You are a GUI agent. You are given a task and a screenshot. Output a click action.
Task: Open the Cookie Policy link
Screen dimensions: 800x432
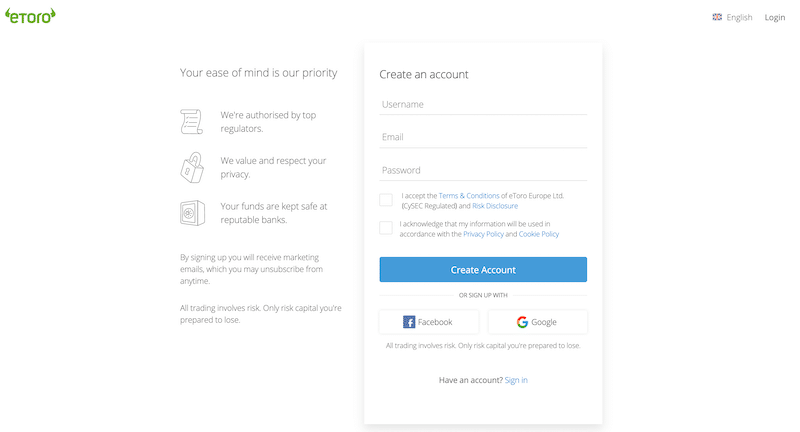tap(539, 234)
